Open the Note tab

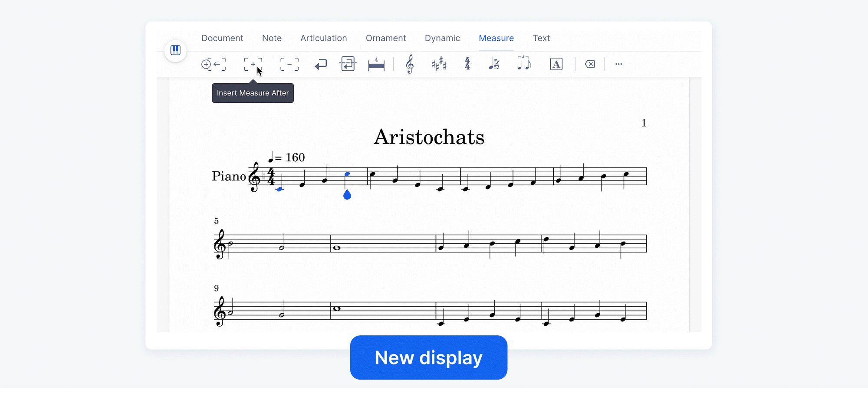pyautogui.click(x=272, y=38)
